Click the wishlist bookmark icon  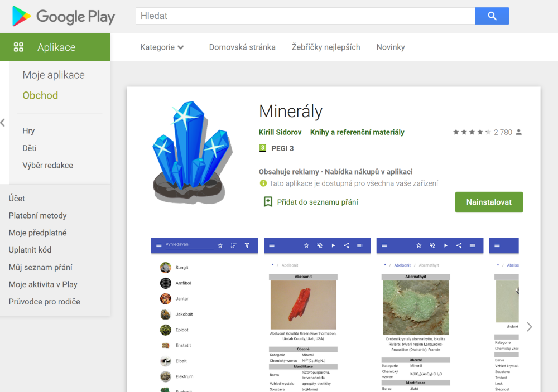(x=268, y=202)
